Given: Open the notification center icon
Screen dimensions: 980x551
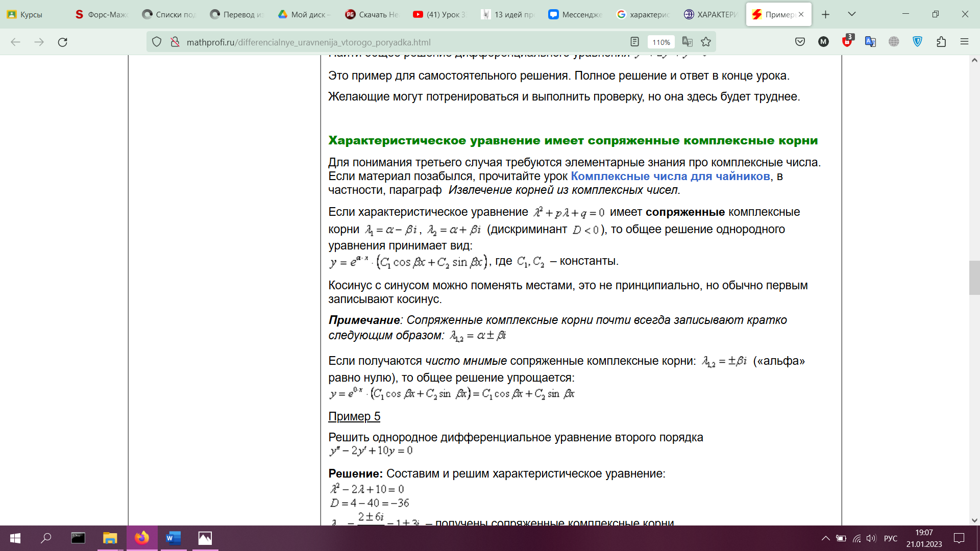Looking at the screenshot, I should click(959, 538).
